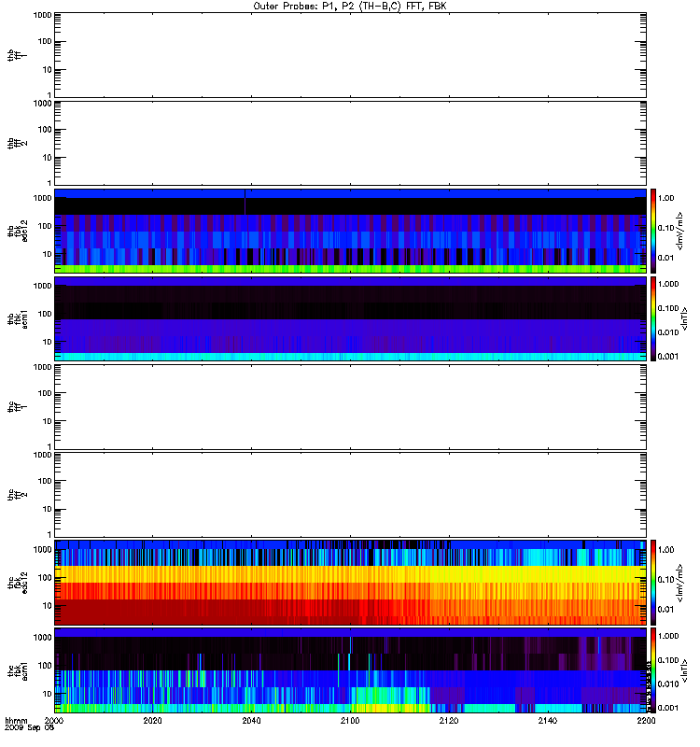
Task: Click the thb fbk scm1 spectrogram panel
Action: 351,318
